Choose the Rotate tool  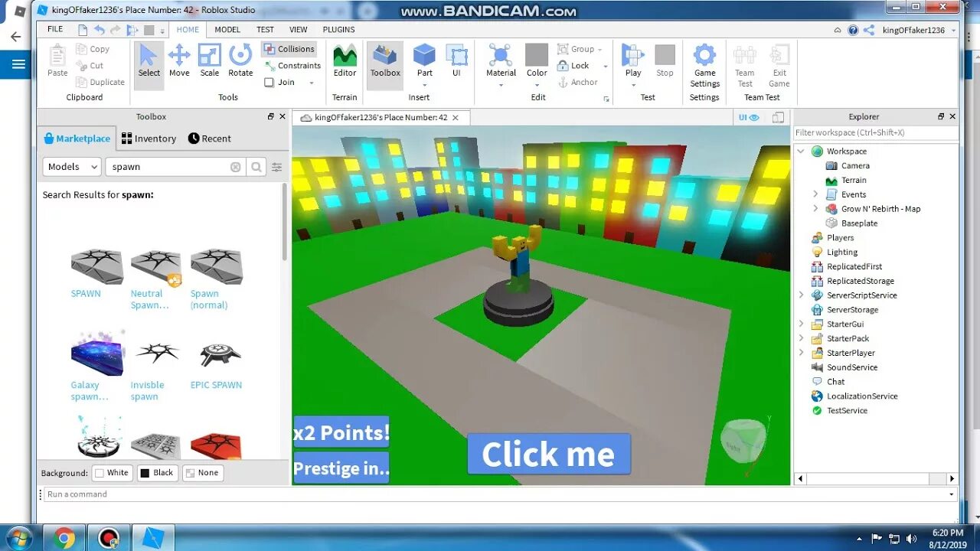pyautogui.click(x=240, y=60)
